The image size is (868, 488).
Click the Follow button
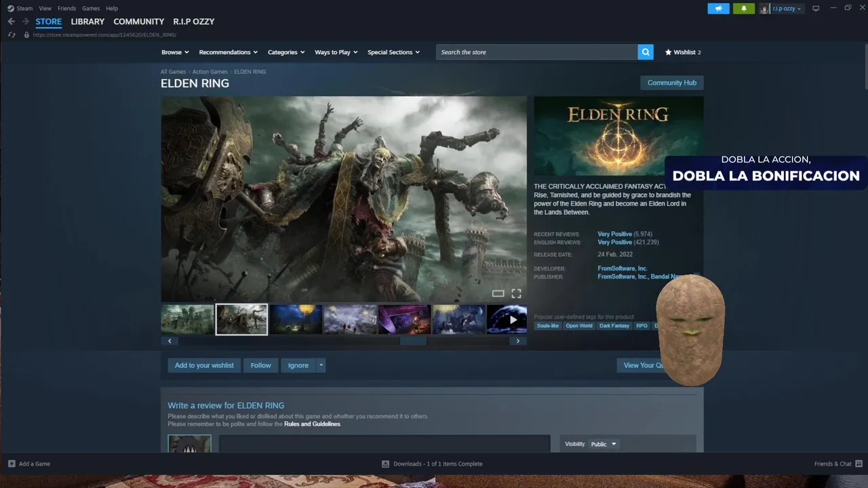[260, 365]
